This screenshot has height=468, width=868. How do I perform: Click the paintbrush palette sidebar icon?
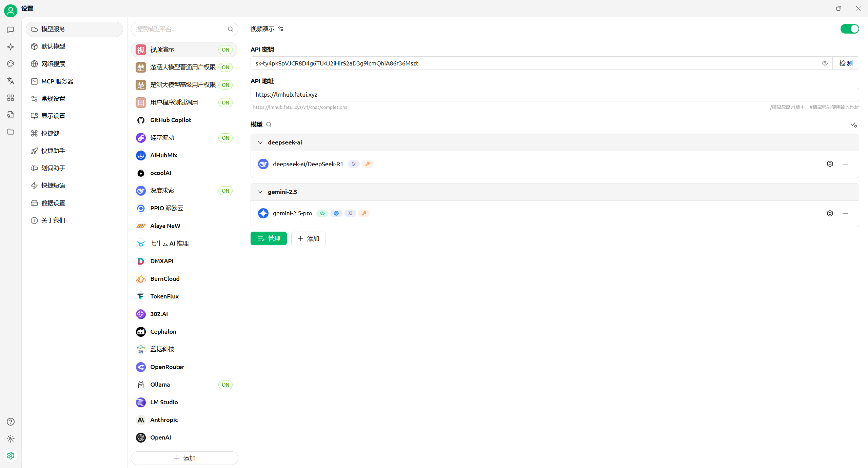tap(11, 64)
